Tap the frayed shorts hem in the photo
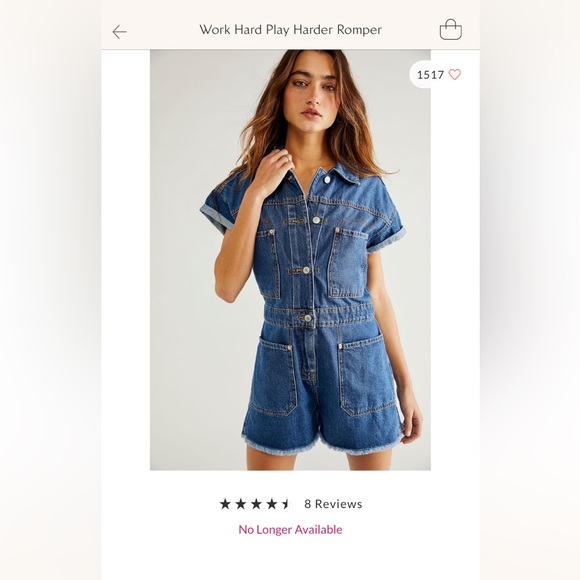 (x=322, y=442)
